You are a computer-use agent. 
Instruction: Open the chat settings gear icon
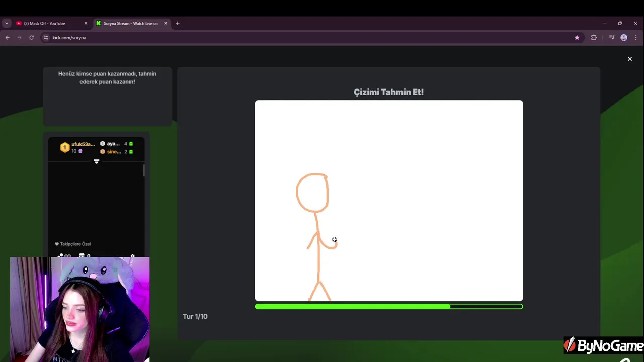[133, 256]
